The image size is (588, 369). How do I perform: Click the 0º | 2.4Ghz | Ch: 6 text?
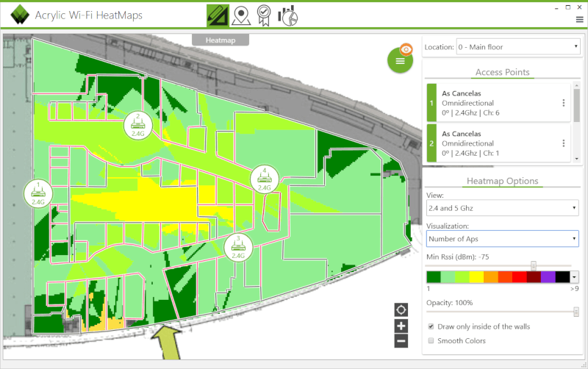click(x=470, y=113)
